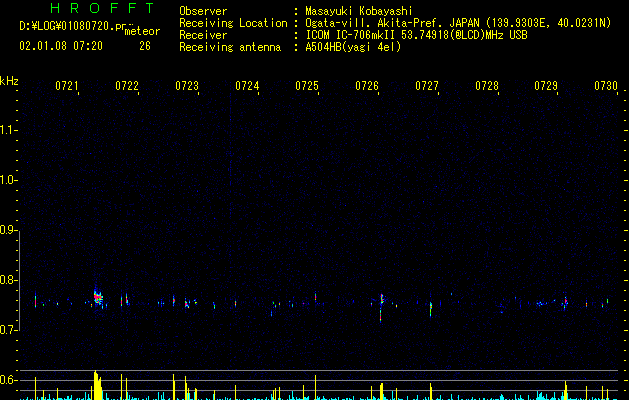Click the 0729 time marker
Screen dimensions: 629x400
point(546,86)
